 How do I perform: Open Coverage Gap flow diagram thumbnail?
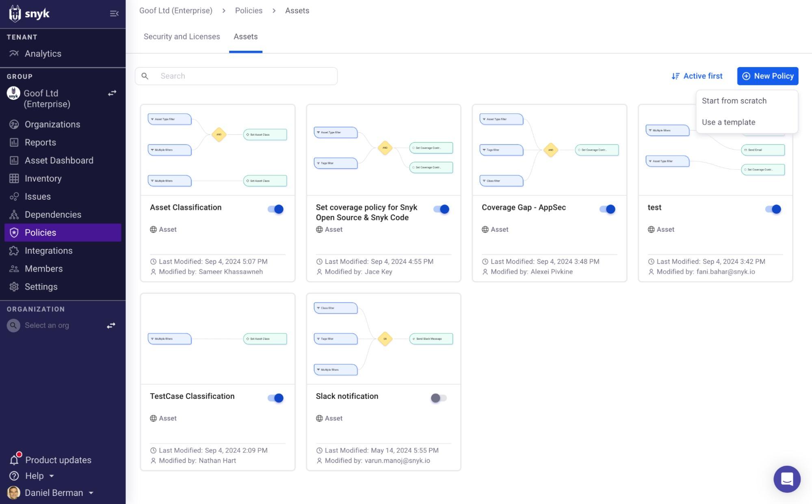coord(549,150)
